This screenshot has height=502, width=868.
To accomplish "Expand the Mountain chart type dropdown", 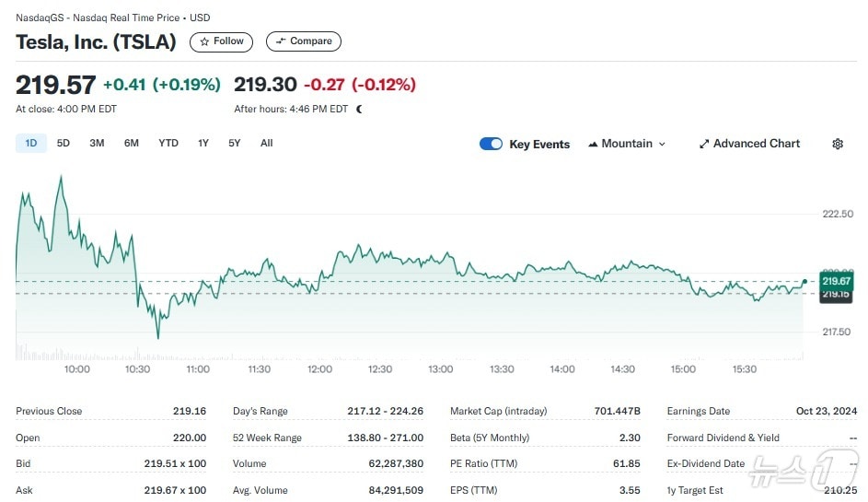I will [x=627, y=144].
